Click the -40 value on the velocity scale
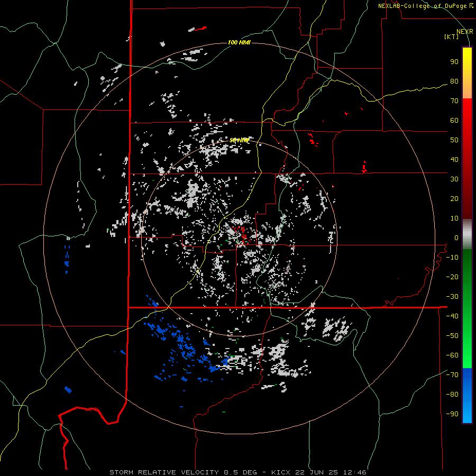The image size is (476, 476). (x=452, y=316)
